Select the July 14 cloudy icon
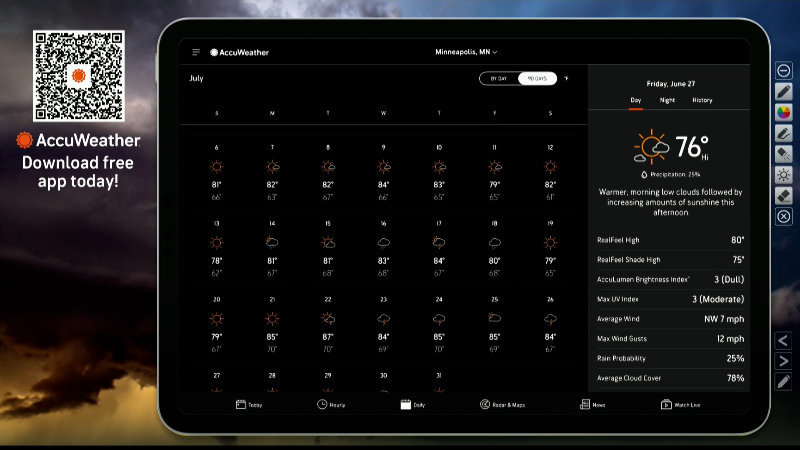800x450 pixels. pos(272,242)
